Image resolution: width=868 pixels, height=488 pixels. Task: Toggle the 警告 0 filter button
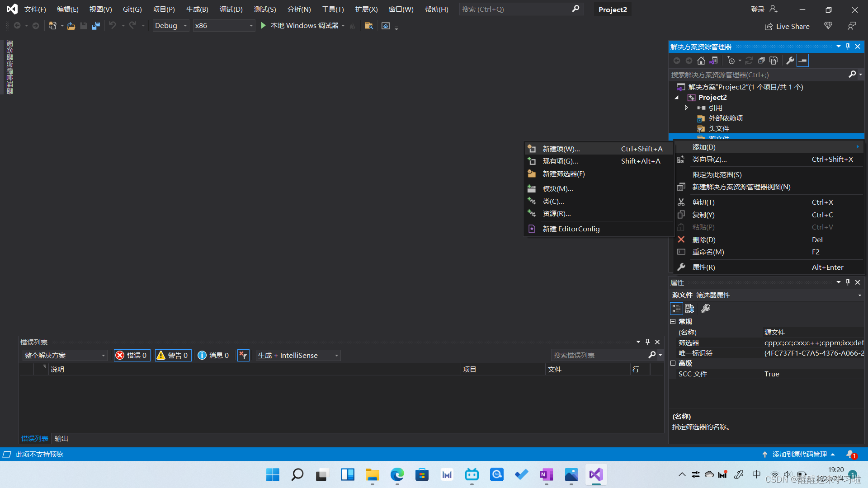click(173, 355)
